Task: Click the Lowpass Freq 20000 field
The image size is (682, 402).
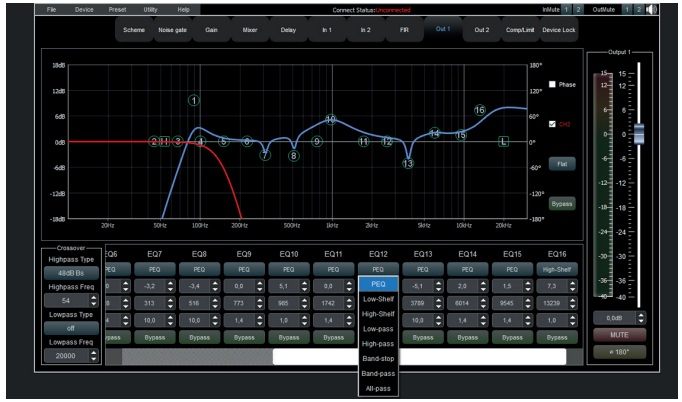Action: (x=64, y=356)
